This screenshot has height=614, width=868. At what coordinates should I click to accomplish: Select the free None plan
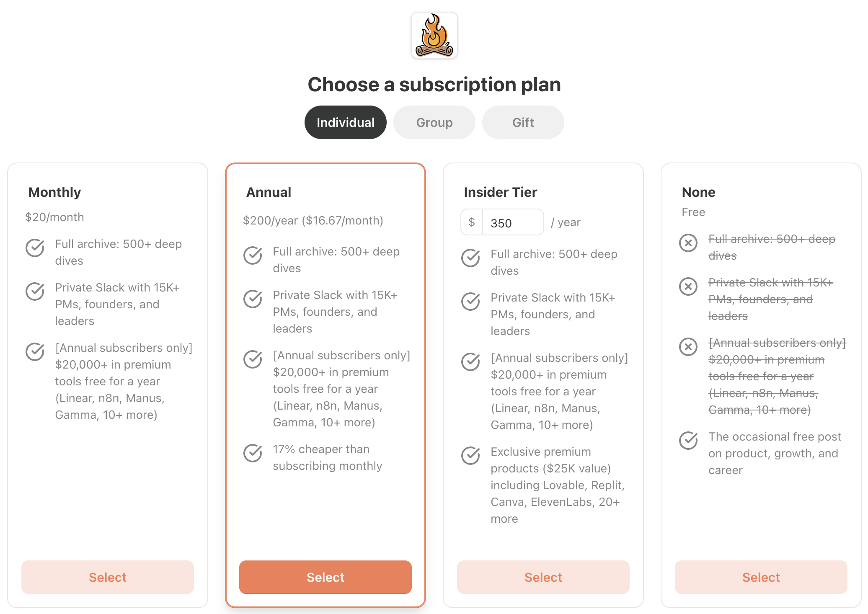coord(761,577)
